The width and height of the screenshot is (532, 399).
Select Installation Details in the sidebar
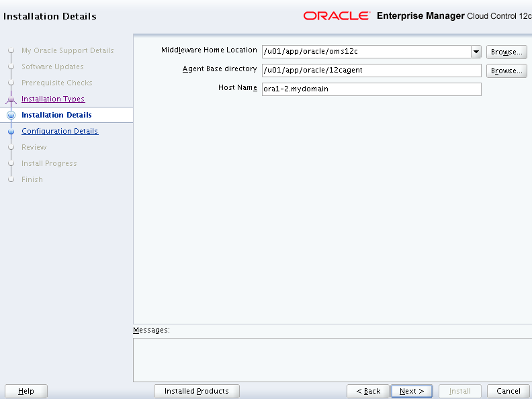tap(56, 115)
